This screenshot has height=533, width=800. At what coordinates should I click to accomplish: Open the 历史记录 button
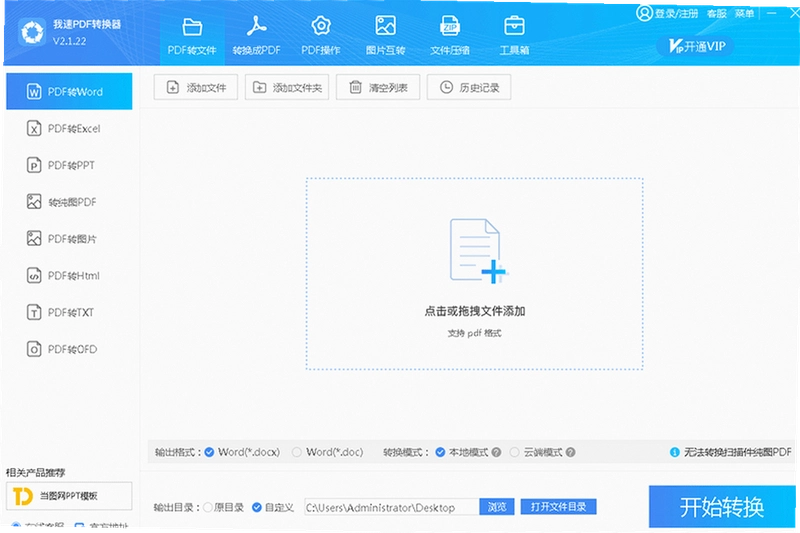pos(469,87)
